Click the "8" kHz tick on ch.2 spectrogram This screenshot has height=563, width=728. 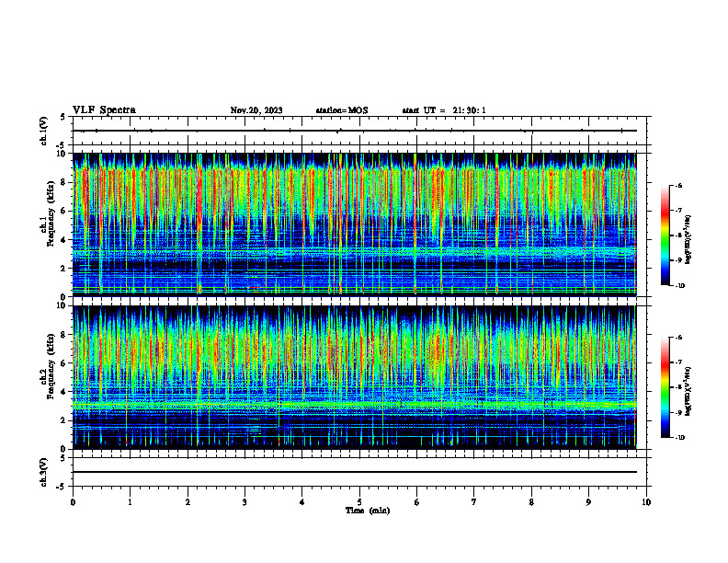[64, 335]
